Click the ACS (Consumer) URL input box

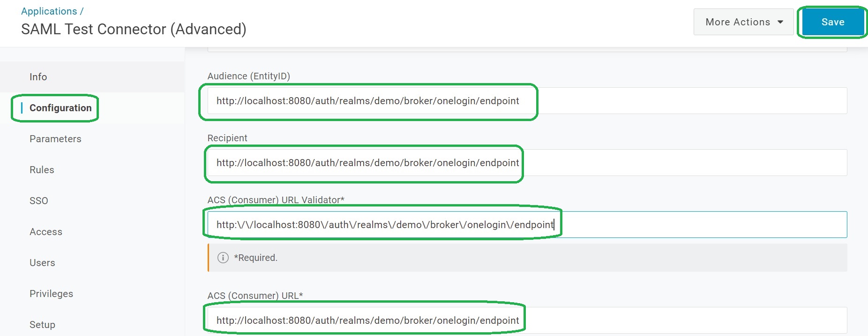point(527,321)
